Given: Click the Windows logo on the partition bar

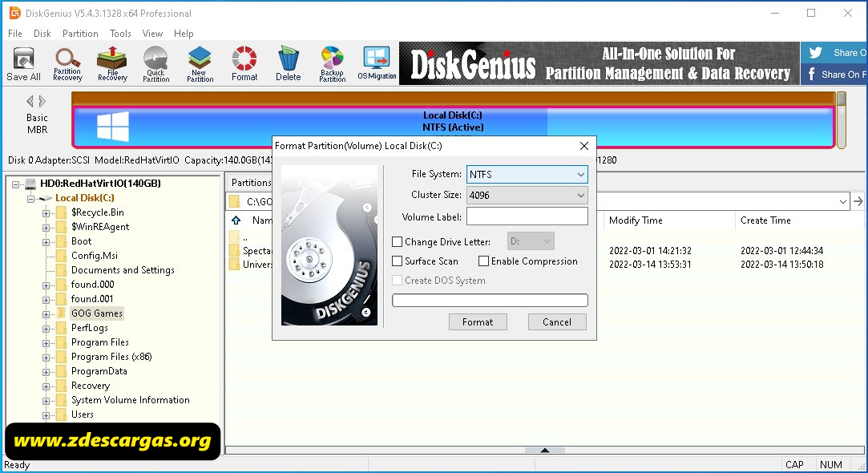Looking at the screenshot, I should (113, 127).
